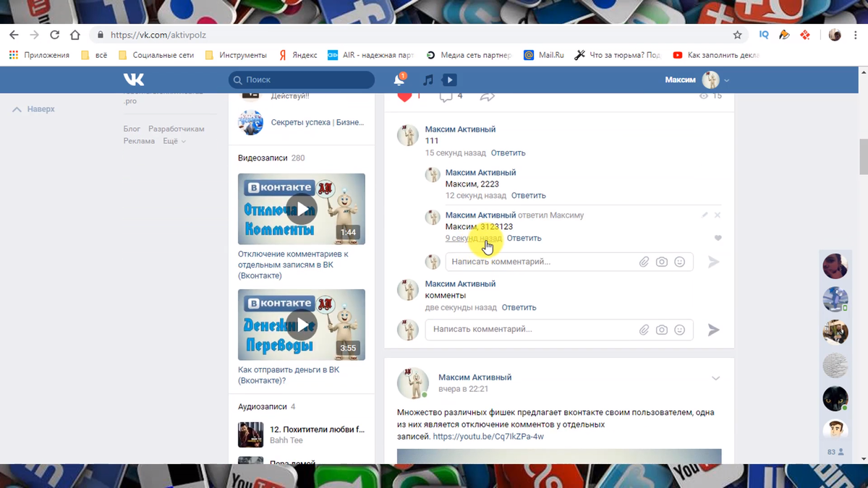Image resolution: width=868 pixels, height=488 pixels.
Task: Expand the Ещё footer menu
Action: pos(174,141)
